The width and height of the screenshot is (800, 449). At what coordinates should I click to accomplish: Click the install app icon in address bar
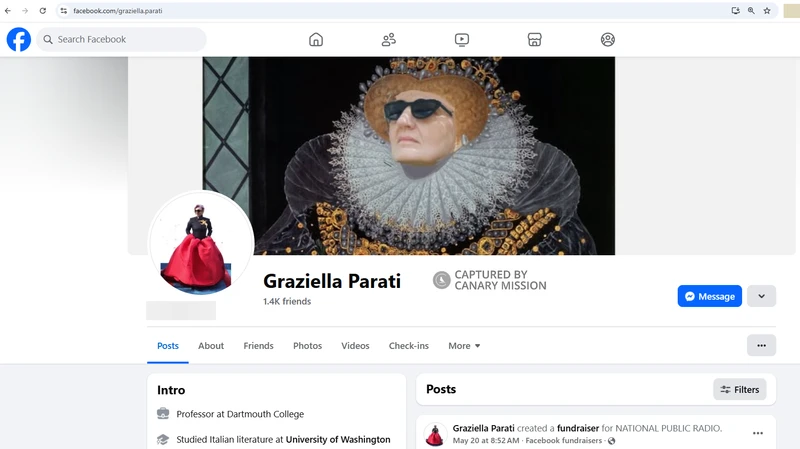735,11
